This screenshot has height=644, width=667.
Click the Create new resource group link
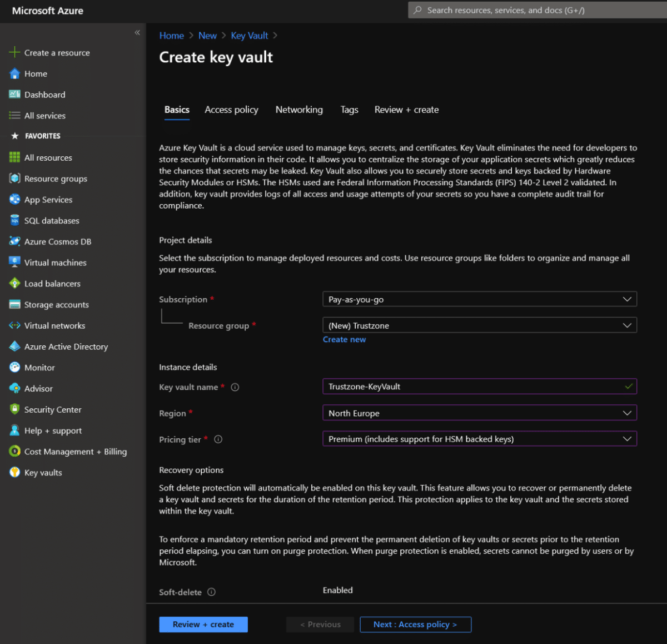(x=344, y=339)
